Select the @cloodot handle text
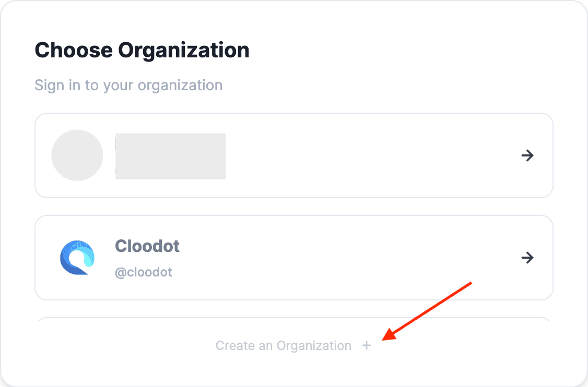This screenshot has height=387, width=588. click(144, 272)
